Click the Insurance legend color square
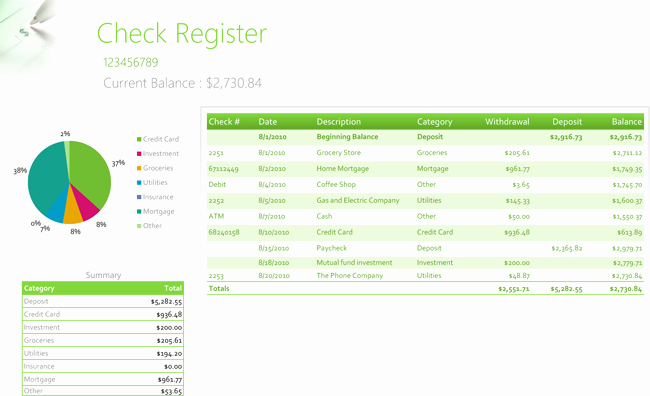650x396 pixels. coord(139,197)
